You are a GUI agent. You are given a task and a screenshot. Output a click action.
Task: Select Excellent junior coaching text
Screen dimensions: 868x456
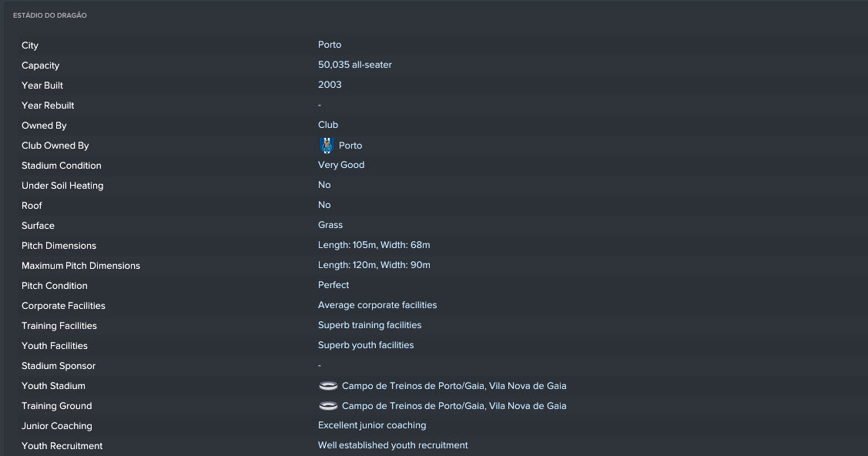[x=372, y=425]
